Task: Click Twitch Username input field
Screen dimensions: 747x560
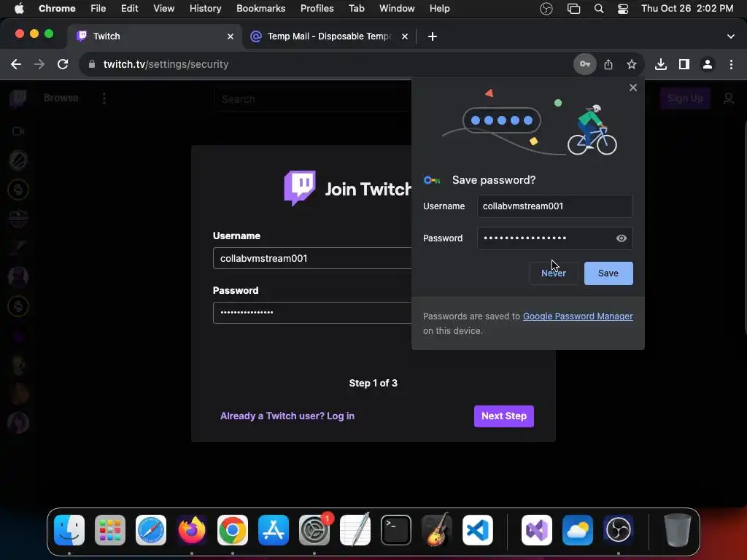Action: (312, 258)
